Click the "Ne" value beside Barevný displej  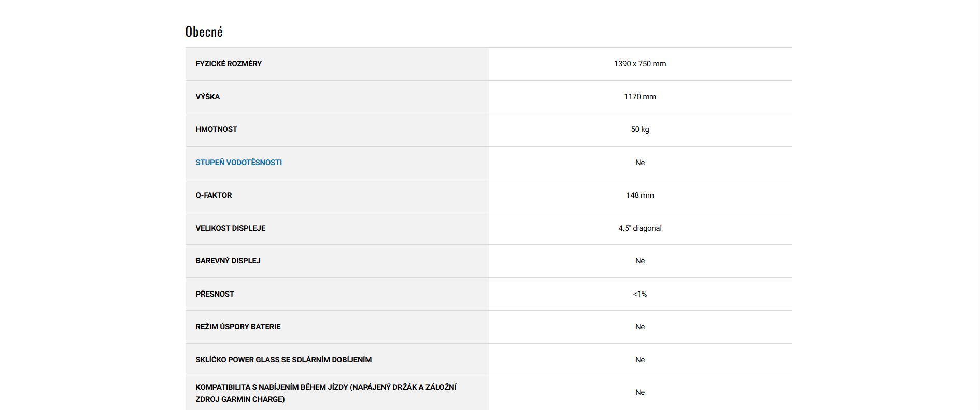tap(640, 261)
